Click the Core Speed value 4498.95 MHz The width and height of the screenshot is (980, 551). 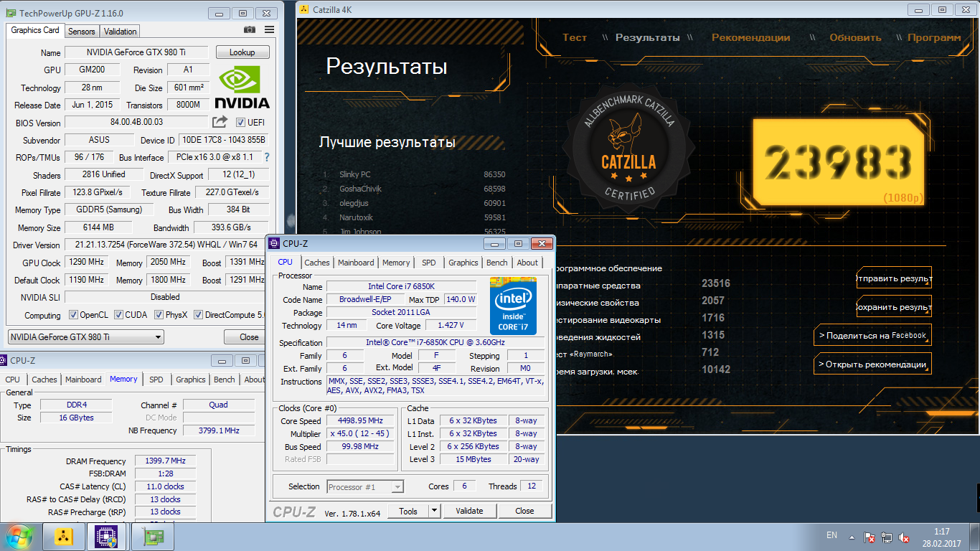360,420
